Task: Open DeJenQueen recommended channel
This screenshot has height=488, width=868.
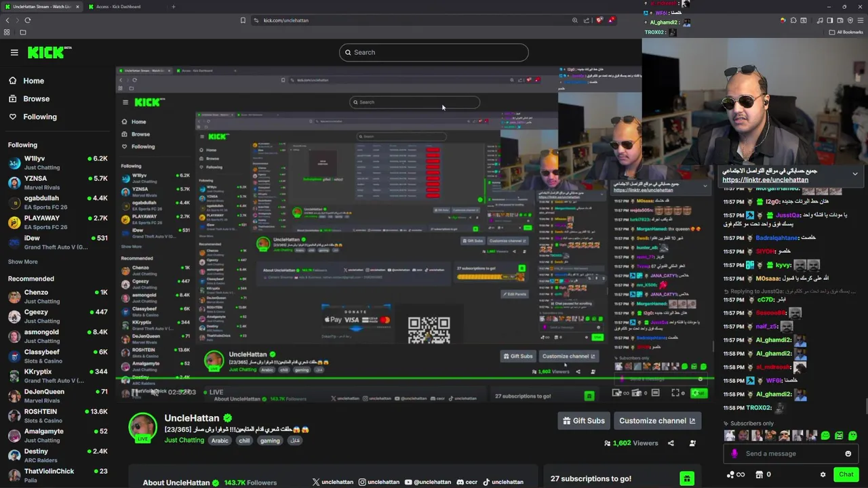Action: pyautogui.click(x=58, y=395)
